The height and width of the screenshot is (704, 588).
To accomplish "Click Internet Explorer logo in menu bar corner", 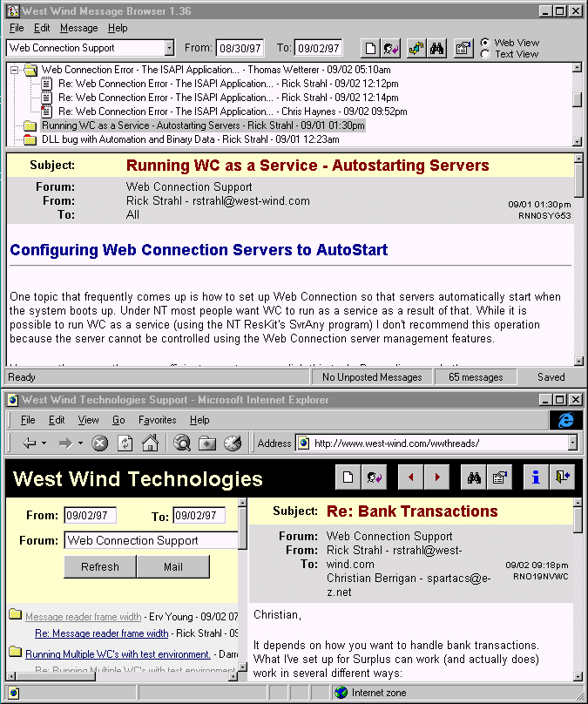I will coord(566,420).
